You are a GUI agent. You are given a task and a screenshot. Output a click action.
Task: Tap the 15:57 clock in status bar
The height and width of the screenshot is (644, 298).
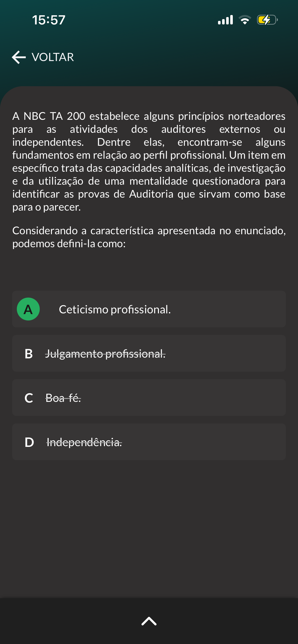click(x=49, y=20)
